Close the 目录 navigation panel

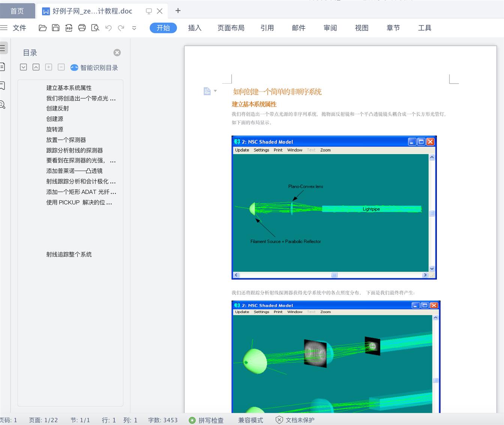point(117,53)
